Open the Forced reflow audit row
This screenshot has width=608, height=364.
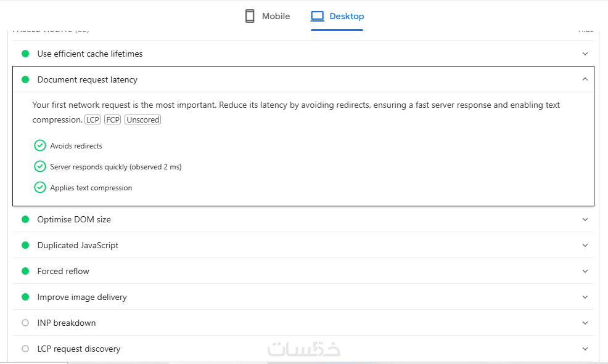click(64, 271)
